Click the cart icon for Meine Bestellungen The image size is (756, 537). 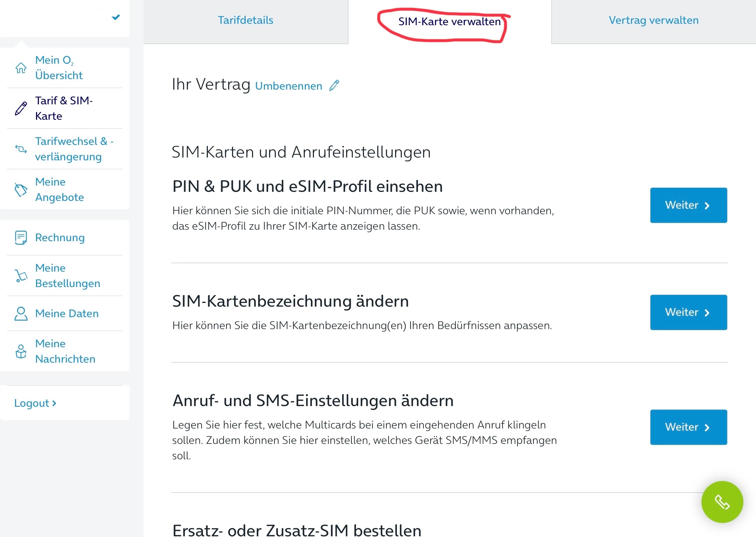(x=21, y=276)
